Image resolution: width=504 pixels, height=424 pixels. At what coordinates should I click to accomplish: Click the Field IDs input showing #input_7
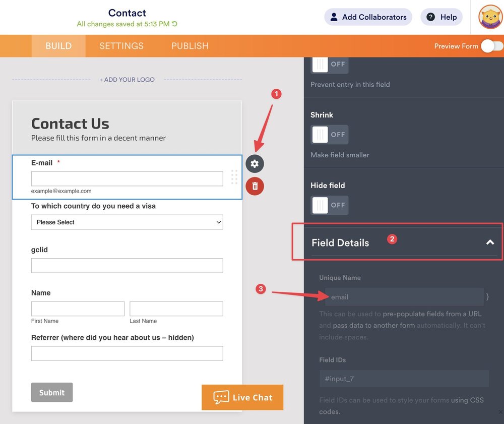coord(404,378)
